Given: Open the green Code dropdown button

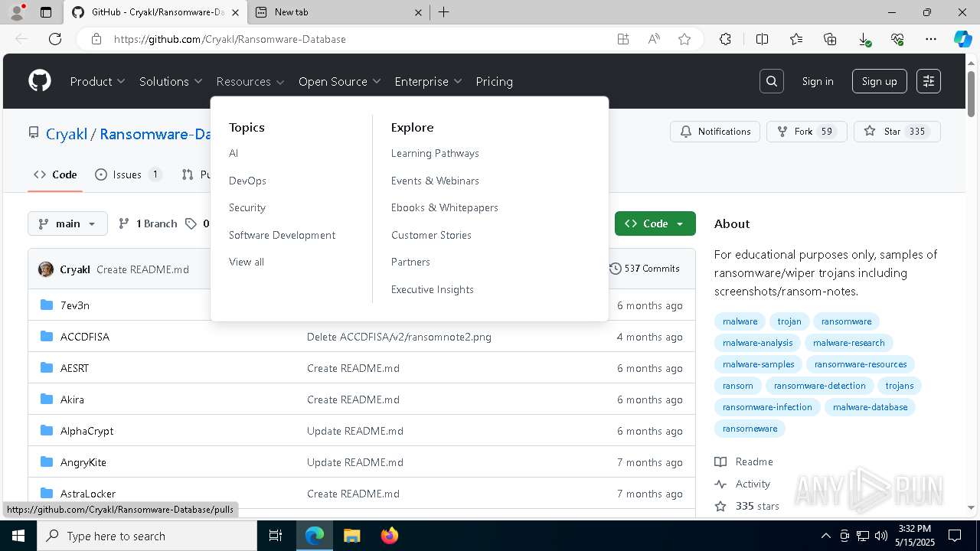Looking at the screenshot, I should pos(655,223).
